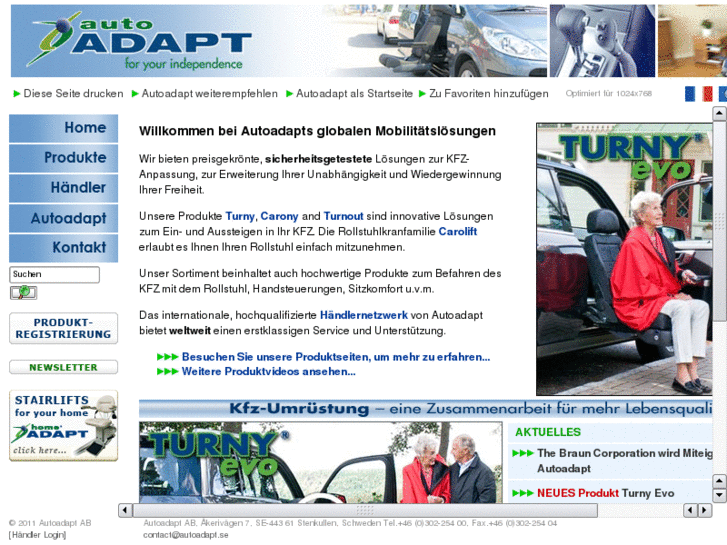This screenshot has width=727, height=545.
Task: Open the Händler menu item
Action: [x=64, y=188]
